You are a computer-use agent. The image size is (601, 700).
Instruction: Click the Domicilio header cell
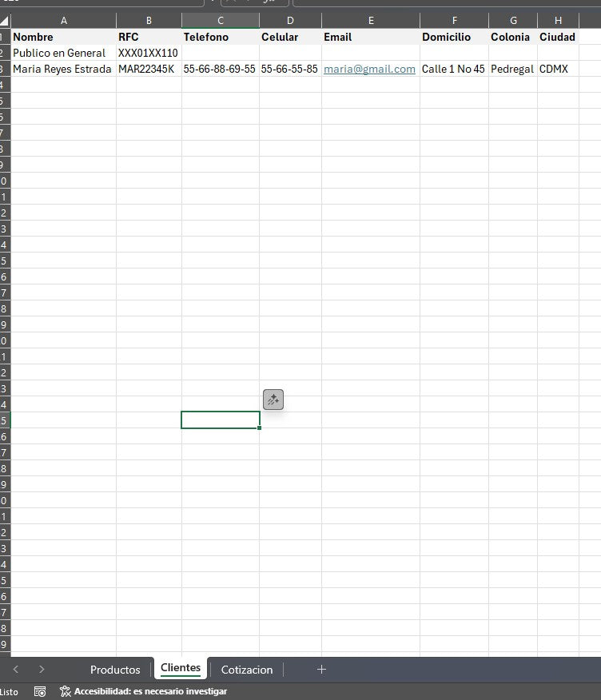(455, 37)
